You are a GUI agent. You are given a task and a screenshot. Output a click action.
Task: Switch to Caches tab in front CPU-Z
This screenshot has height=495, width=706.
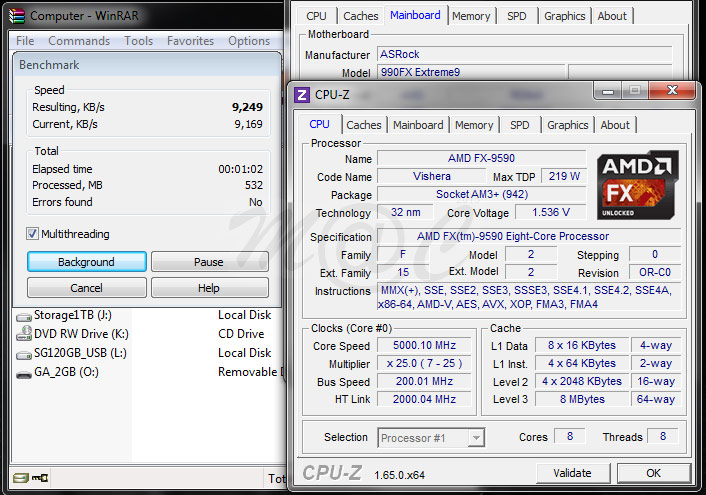click(364, 125)
